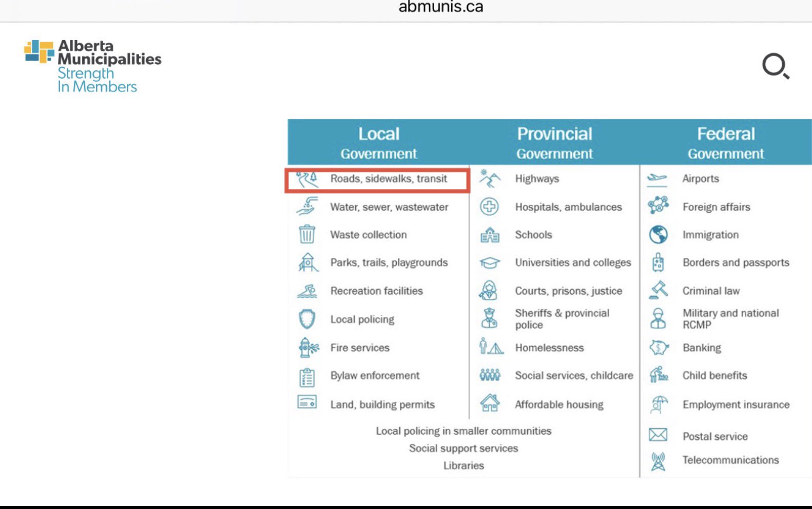Click the clipboard icon beside Bylaw enforcement

(x=307, y=377)
